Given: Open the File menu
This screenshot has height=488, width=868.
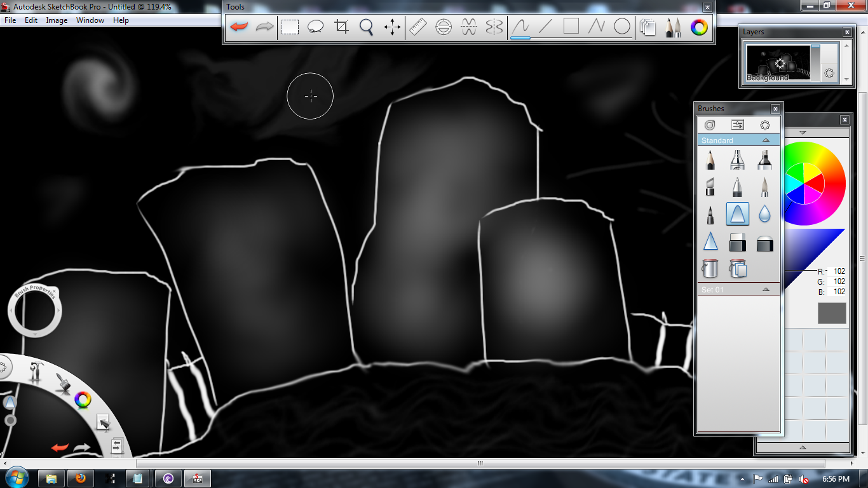Looking at the screenshot, I should coord(10,20).
